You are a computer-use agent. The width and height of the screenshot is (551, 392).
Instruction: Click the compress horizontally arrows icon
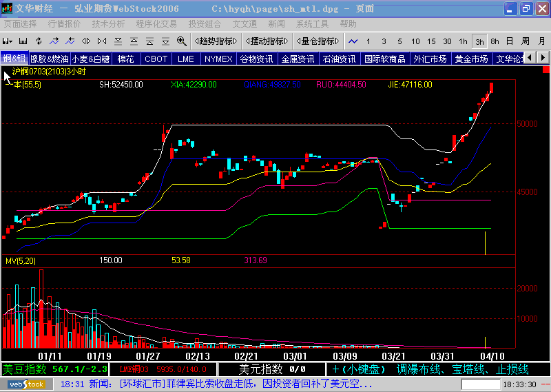102,41
